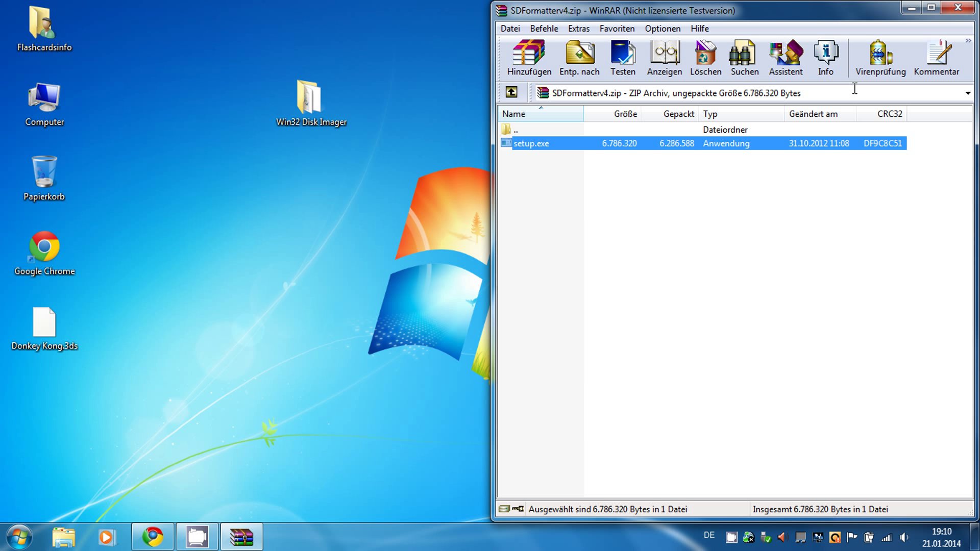This screenshot has width=980, height=551.
Task: Show hidden toolbar buttons chevron
Action: (968, 40)
